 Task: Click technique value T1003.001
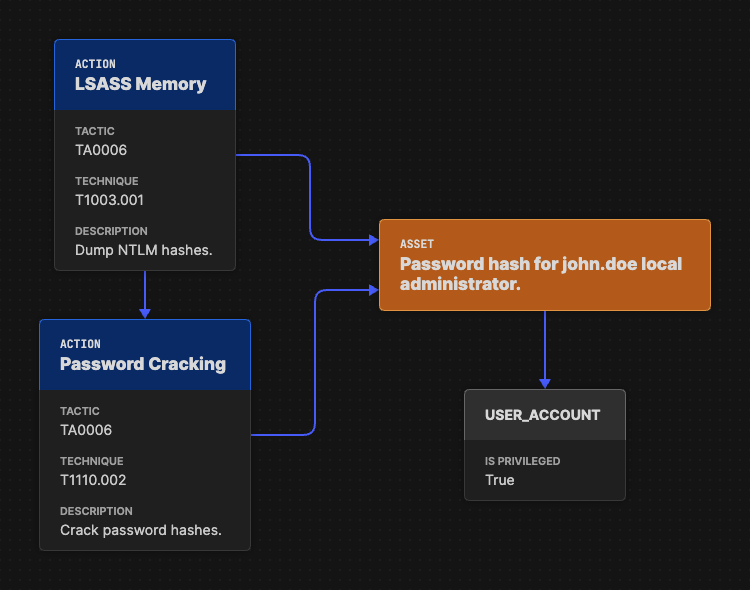[109, 200]
